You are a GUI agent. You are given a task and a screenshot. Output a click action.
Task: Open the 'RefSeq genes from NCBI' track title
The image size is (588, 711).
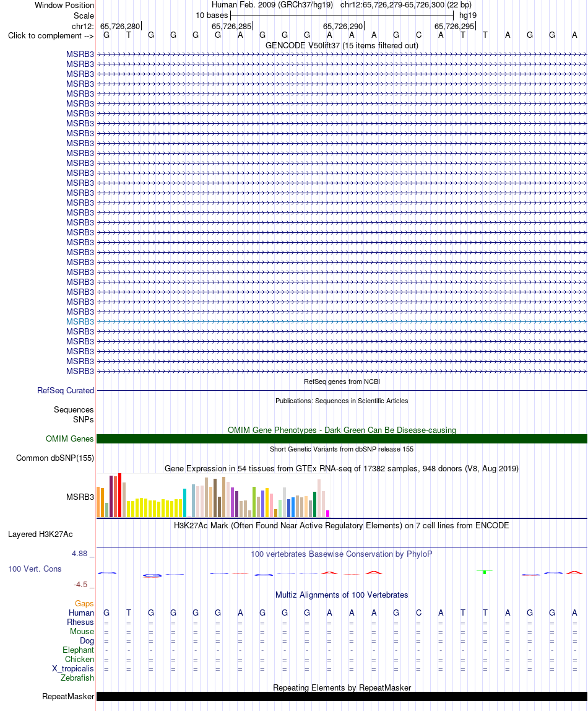click(x=342, y=382)
